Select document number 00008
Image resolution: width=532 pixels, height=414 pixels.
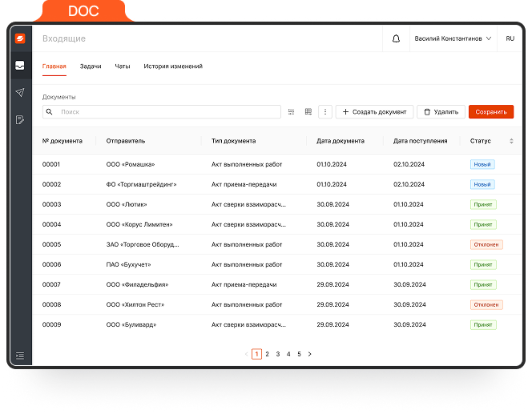click(x=51, y=304)
